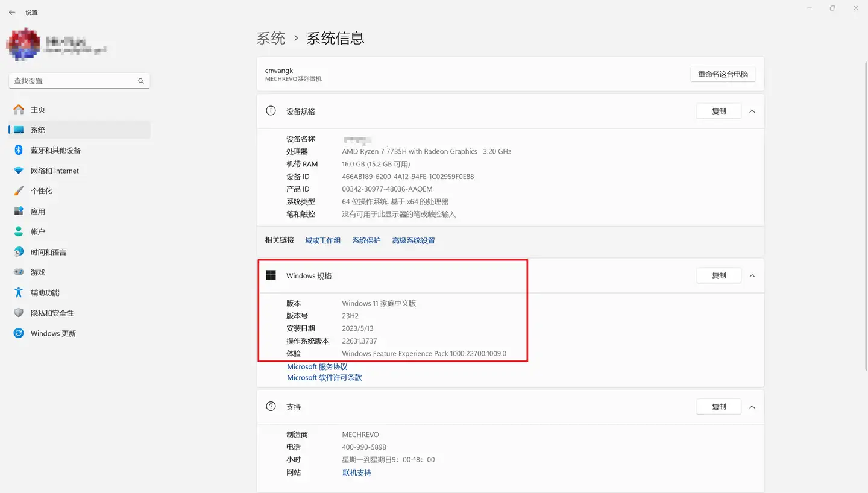868x493 pixels.
Task: Click the 查找设置 search field
Action: click(79, 81)
